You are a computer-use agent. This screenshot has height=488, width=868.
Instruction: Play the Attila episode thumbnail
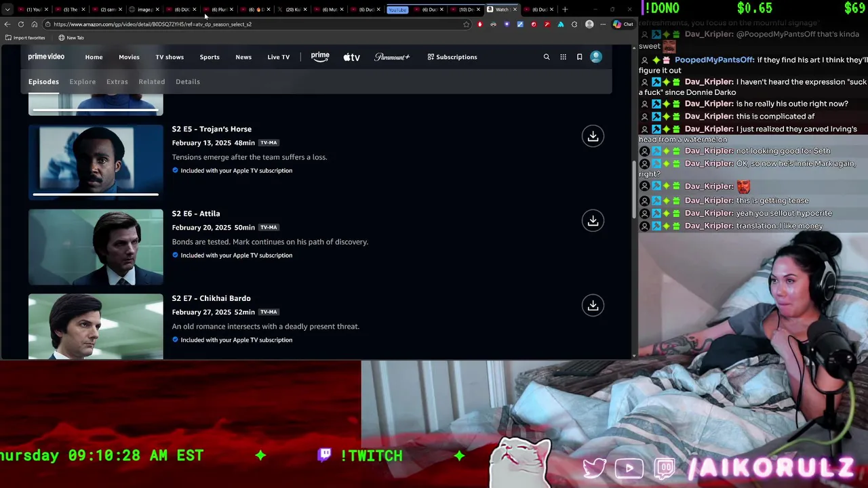96,247
